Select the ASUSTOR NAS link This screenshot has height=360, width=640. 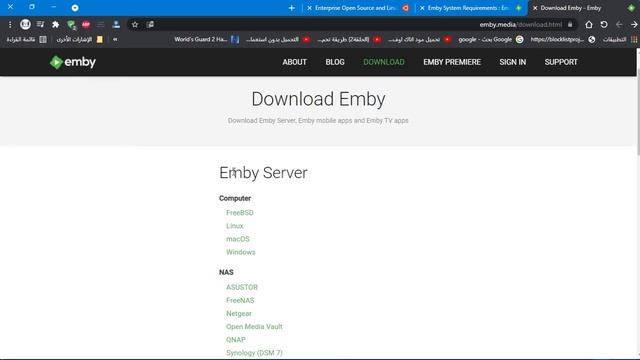242,287
